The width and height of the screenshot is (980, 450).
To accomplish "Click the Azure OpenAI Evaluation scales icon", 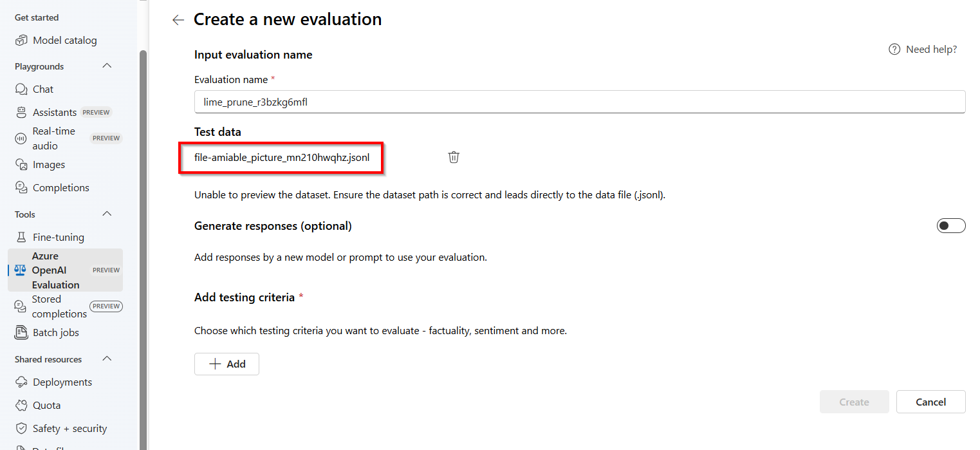I will click(20, 270).
